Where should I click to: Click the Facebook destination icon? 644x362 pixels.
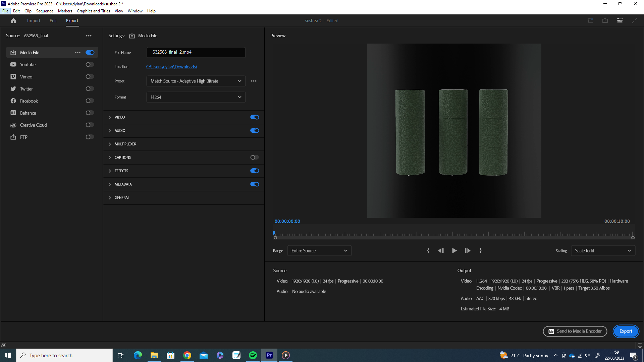(13, 101)
